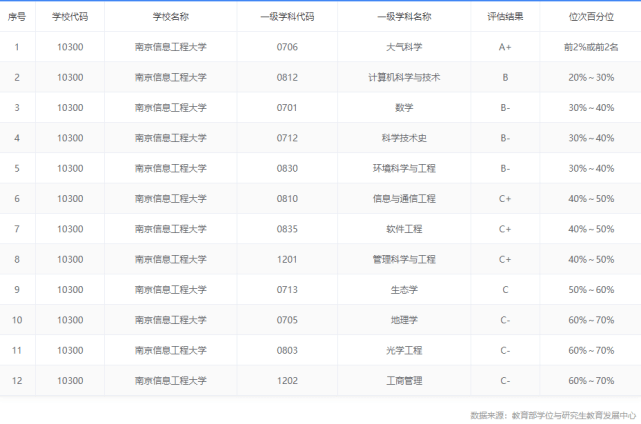Click 南京信息工程大学 in row 1
The width and height of the screenshot is (641, 424).
(x=171, y=47)
